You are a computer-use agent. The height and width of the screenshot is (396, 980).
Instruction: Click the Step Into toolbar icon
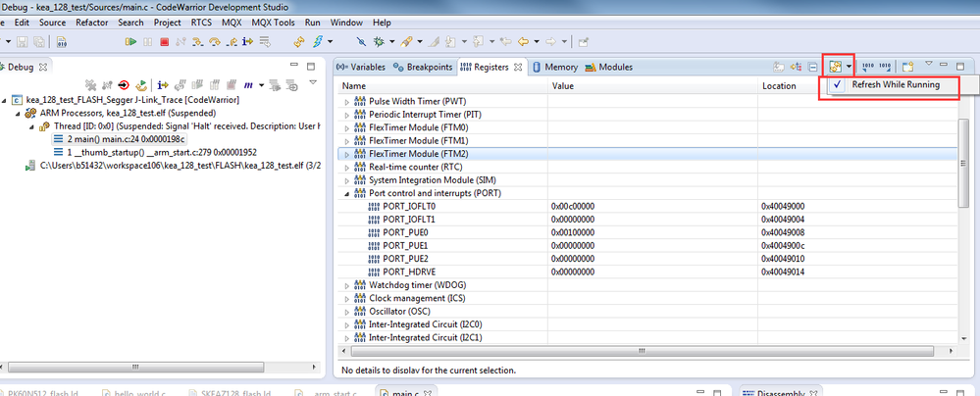point(198,42)
